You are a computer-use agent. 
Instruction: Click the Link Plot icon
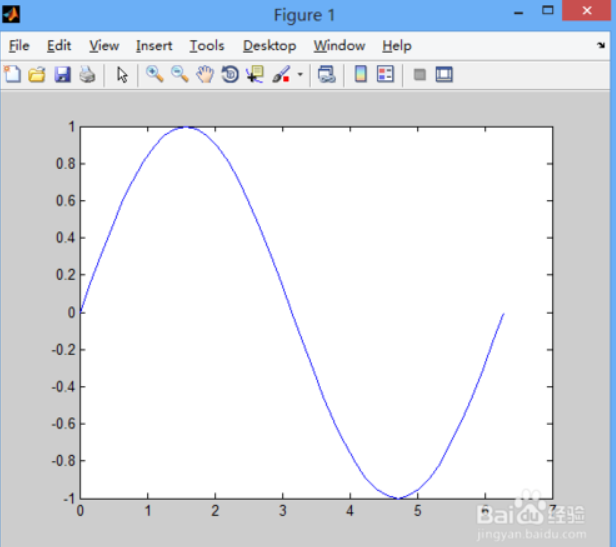[x=326, y=74]
